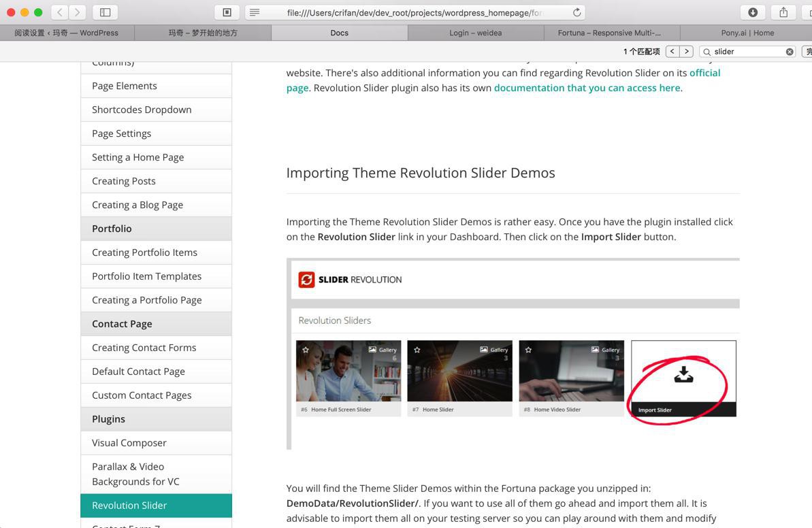812x528 pixels.
Task: Open 'documentation that you can access here' link
Action: click(x=587, y=88)
